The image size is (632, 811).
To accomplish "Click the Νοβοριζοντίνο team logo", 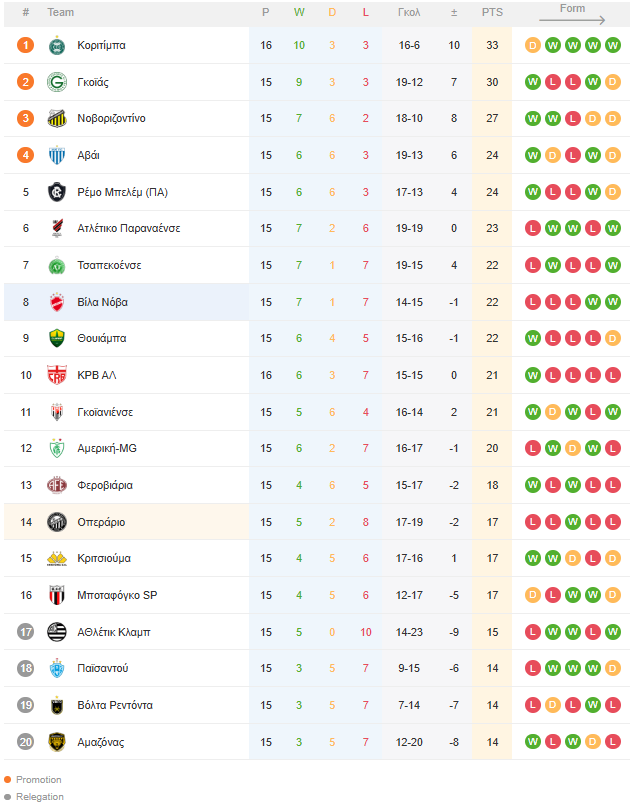I will [57, 118].
